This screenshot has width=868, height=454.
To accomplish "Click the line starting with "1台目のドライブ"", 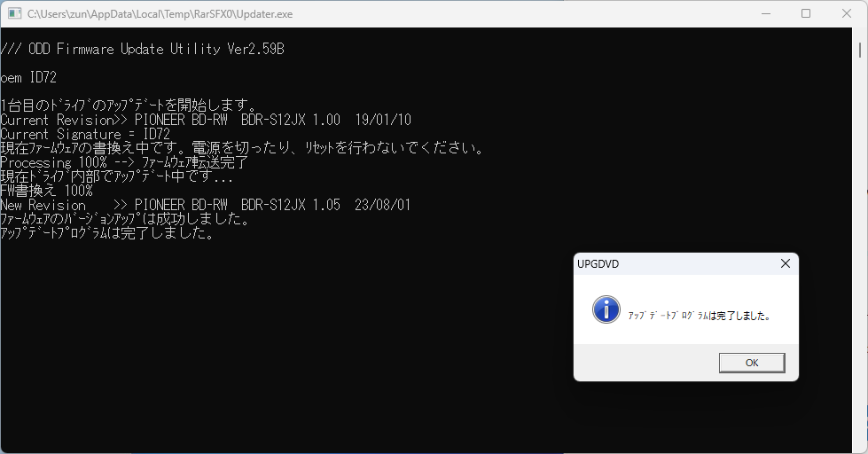I will pyautogui.click(x=129, y=106).
